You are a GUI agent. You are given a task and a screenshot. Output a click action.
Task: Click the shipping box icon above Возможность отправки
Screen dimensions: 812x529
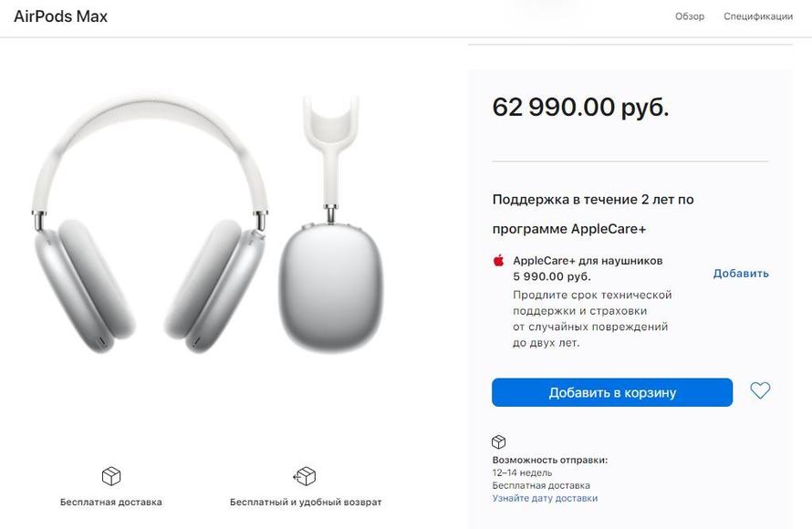point(499,442)
